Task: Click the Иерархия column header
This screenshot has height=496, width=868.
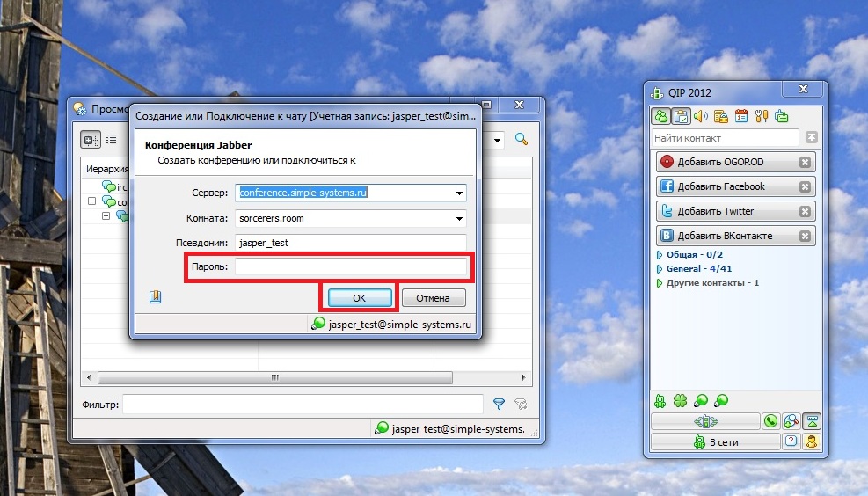Action: pyautogui.click(x=106, y=169)
